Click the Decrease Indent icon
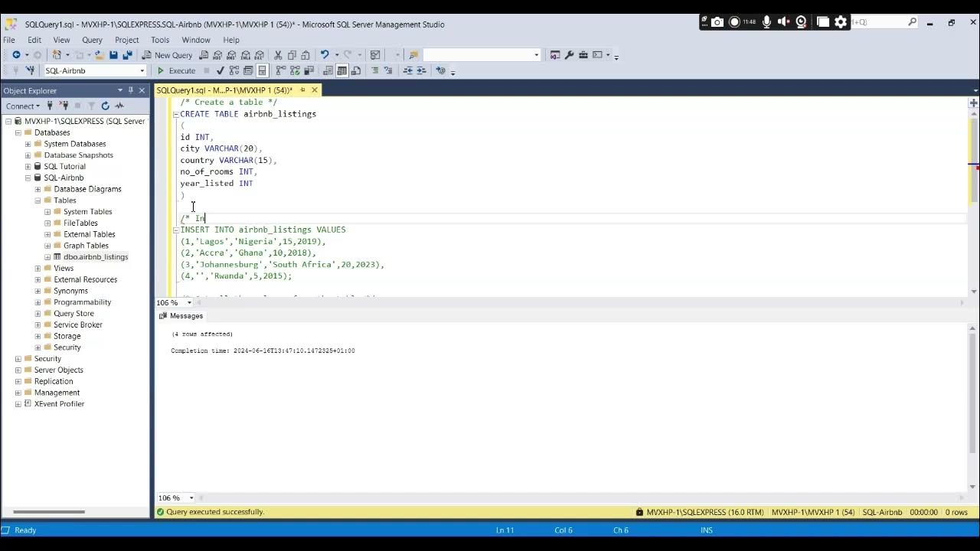 coord(407,70)
